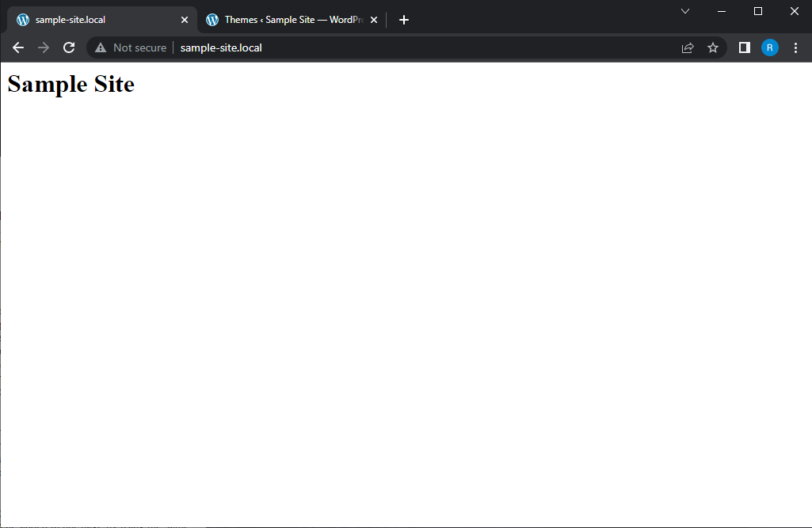812x528 pixels.
Task: Close the sample-site.local tab
Action: (185, 20)
